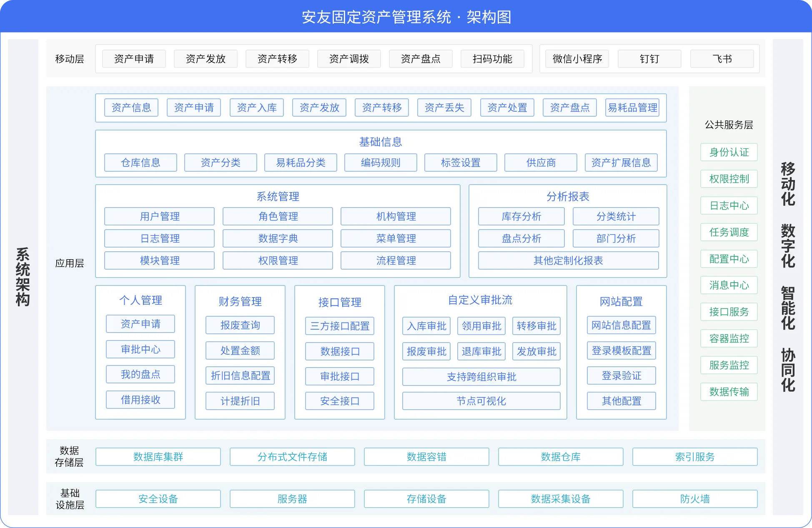
Task: Select the 登录模板配置 box
Action: tap(622, 350)
